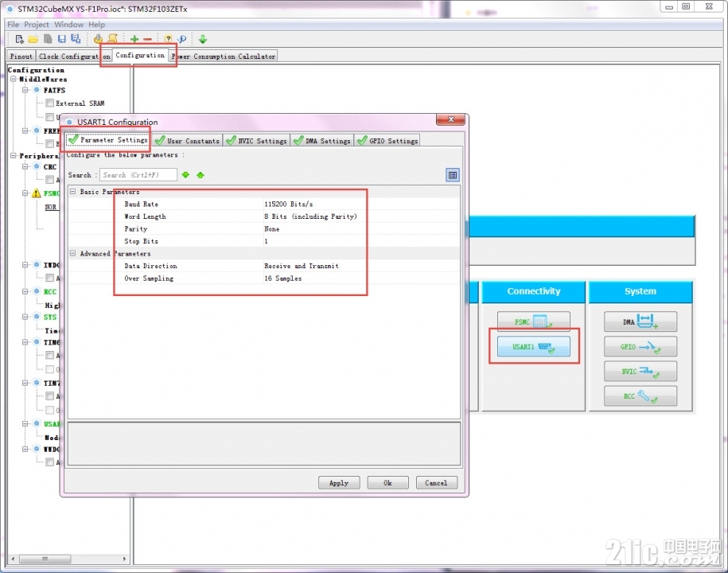The height and width of the screenshot is (573, 728).
Task: Open the DMA system button
Action: 640,322
